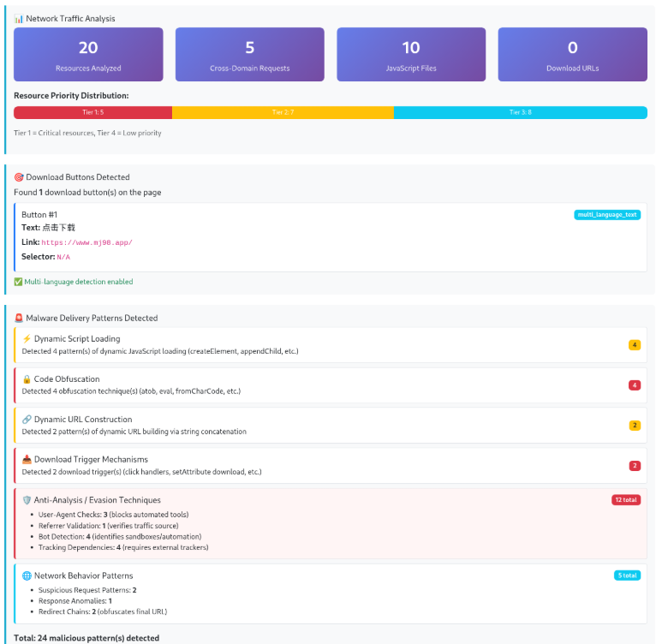Click the chain icon for Dynamic URL Construction
The image size is (656, 644).
(27, 420)
